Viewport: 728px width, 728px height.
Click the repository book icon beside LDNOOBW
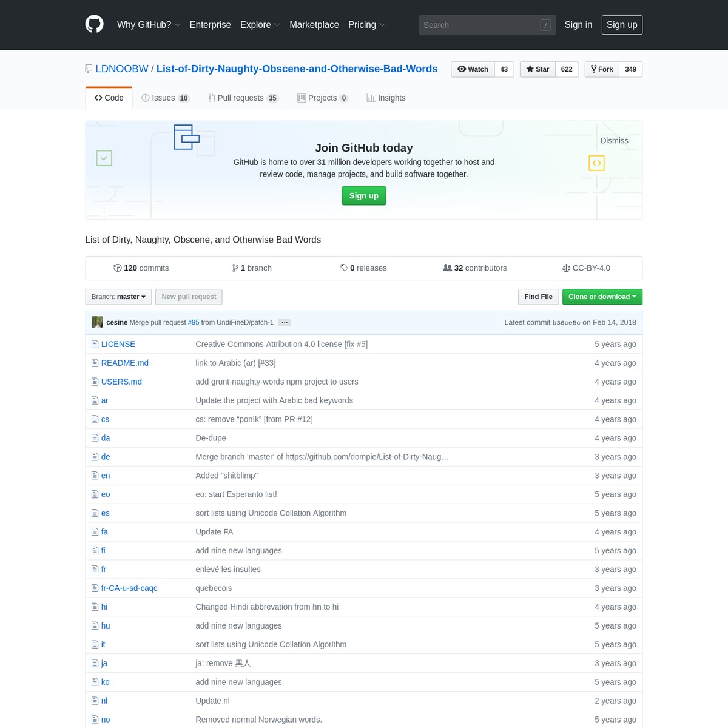click(89, 69)
